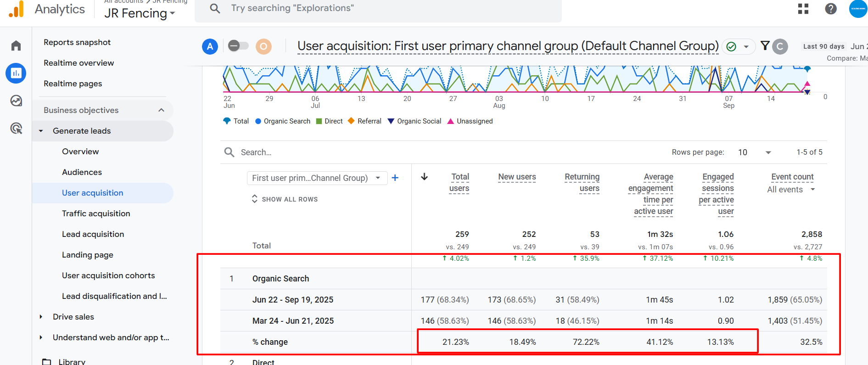Collapse the Business objectives section
Viewport: 868px width, 365px height.
pos(161,110)
